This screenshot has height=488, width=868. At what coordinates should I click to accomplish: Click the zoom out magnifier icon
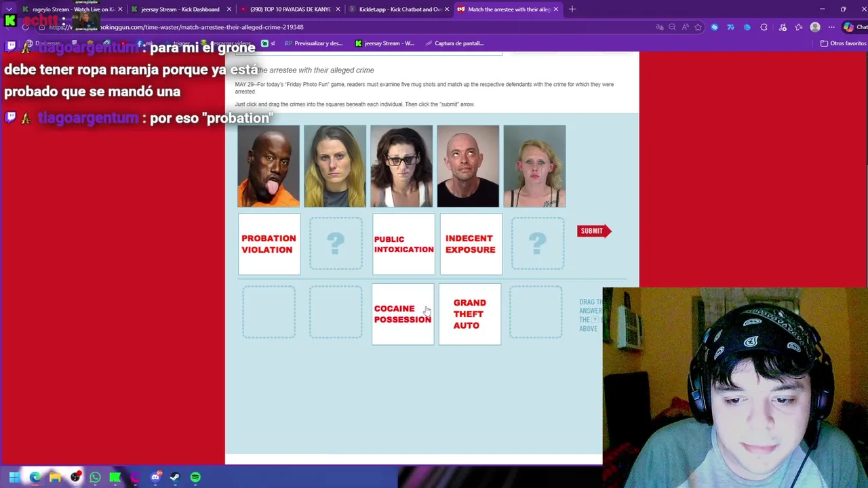[x=672, y=27]
